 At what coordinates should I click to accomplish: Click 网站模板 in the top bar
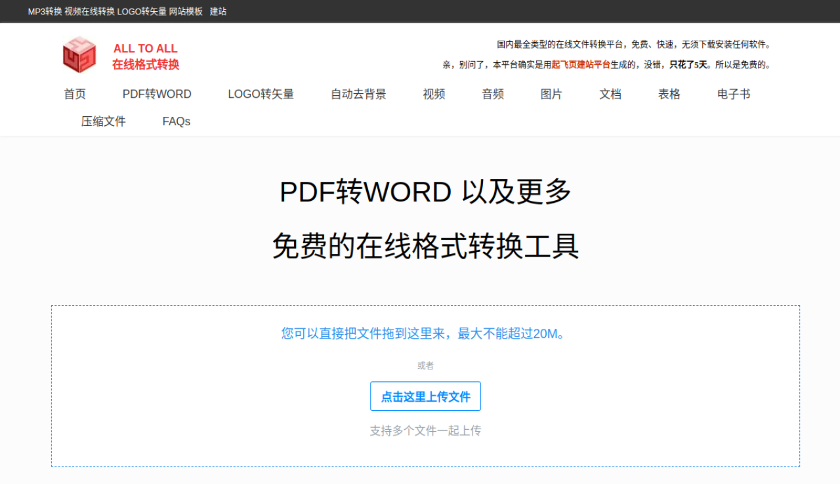click(186, 11)
